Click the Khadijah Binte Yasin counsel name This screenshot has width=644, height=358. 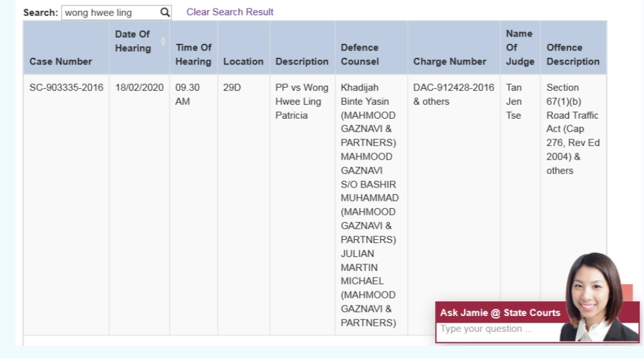(365, 94)
